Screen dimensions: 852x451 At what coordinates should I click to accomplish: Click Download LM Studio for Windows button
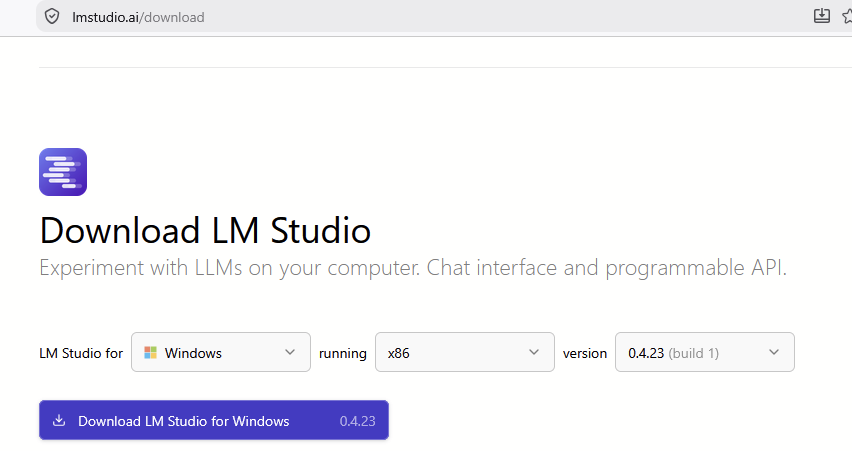[x=214, y=420]
